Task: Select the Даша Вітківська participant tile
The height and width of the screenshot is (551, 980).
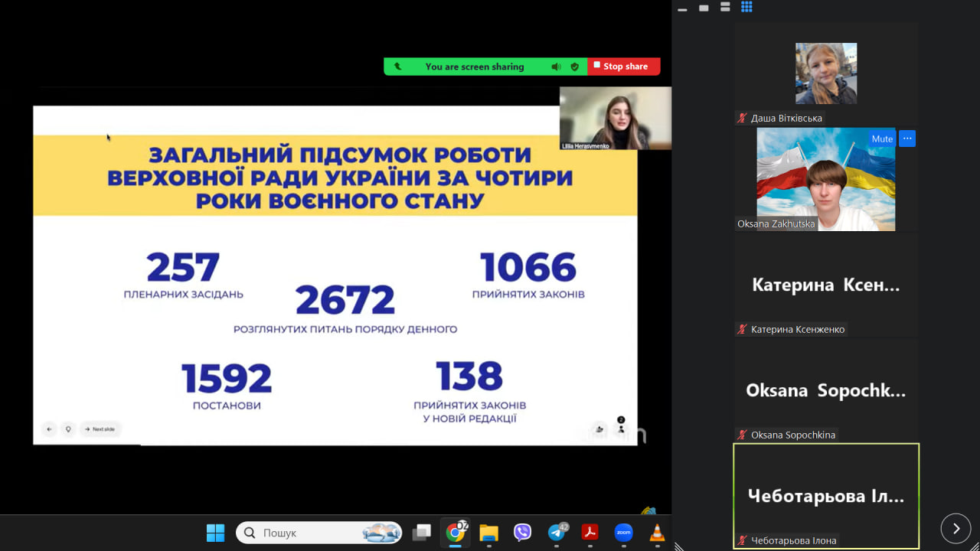Action: point(826,73)
